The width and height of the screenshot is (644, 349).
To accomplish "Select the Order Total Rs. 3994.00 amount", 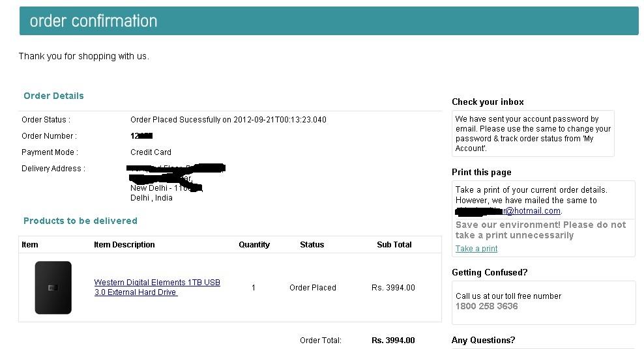I will click(393, 341).
